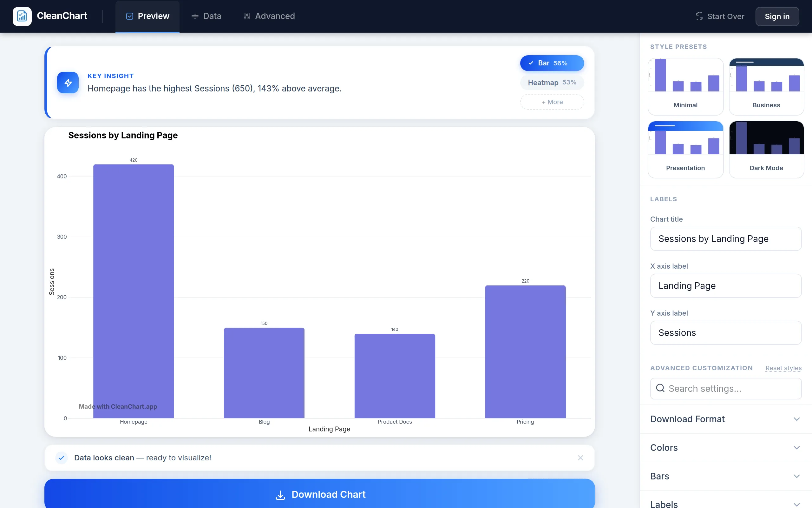This screenshot has width=812, height=508.
Task: Switch to the Preview tab
Action: click(147, 16)
